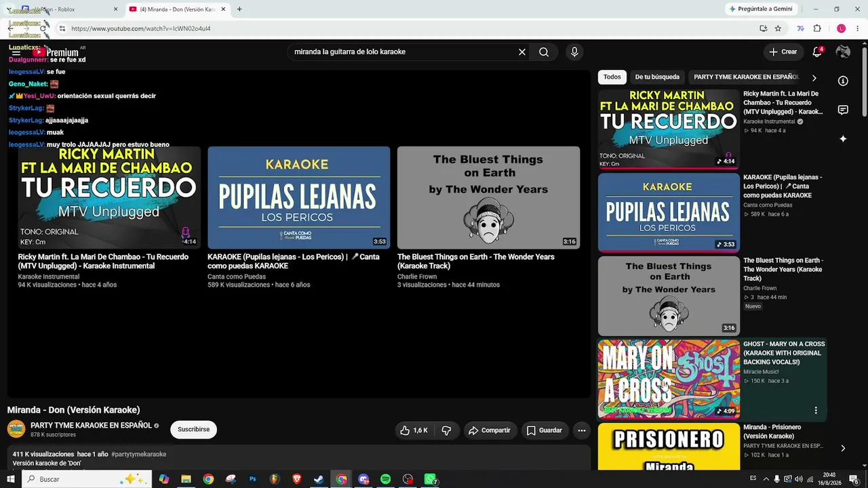Open the taskbar volume control

click(x=798, y=479)
